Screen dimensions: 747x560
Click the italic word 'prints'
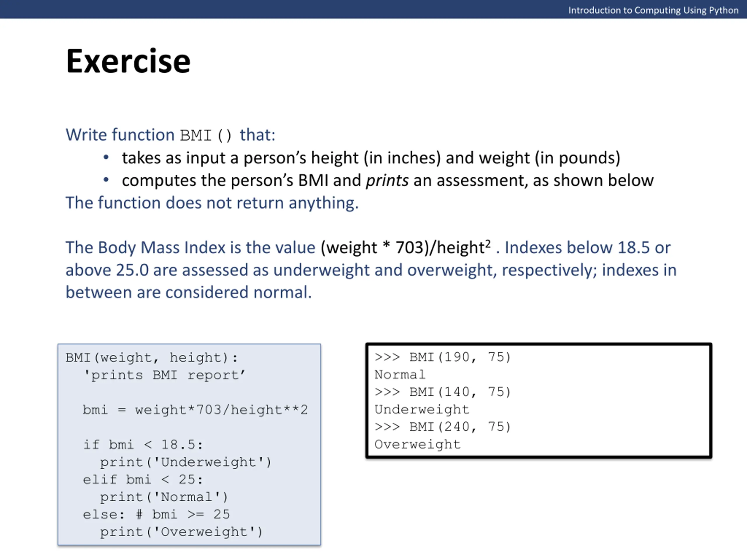pos(387,181)
